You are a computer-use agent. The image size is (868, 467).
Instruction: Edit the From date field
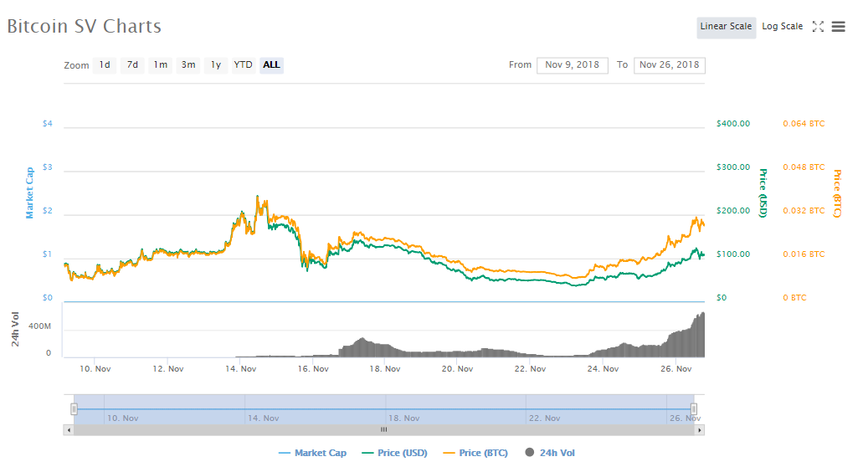[573, 64]
